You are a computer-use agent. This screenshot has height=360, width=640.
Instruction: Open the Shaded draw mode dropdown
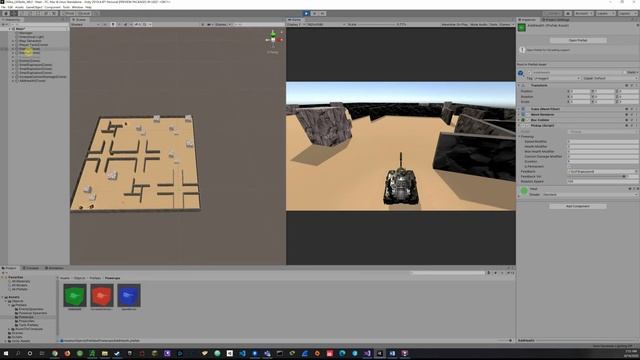85,24
